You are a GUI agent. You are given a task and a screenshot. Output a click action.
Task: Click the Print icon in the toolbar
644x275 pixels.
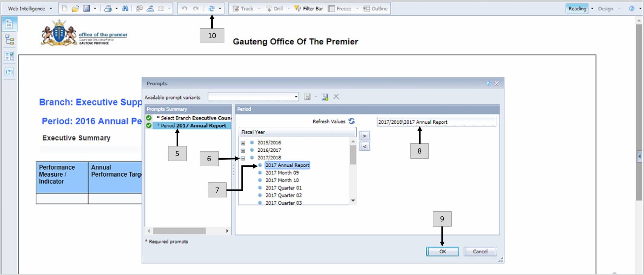click(108, 9)
